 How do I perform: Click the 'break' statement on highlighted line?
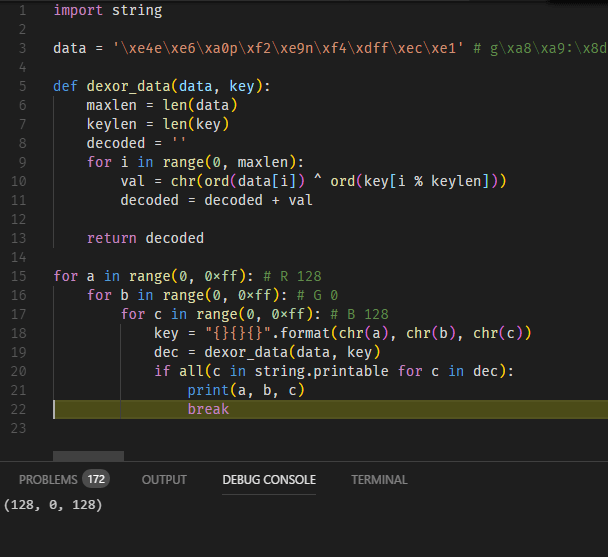208,409
